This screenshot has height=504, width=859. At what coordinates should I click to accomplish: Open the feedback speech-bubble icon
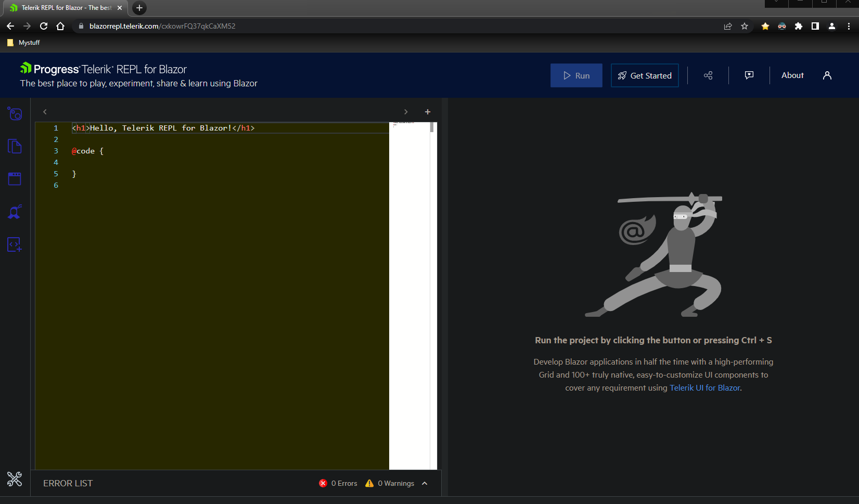[749, 75]
